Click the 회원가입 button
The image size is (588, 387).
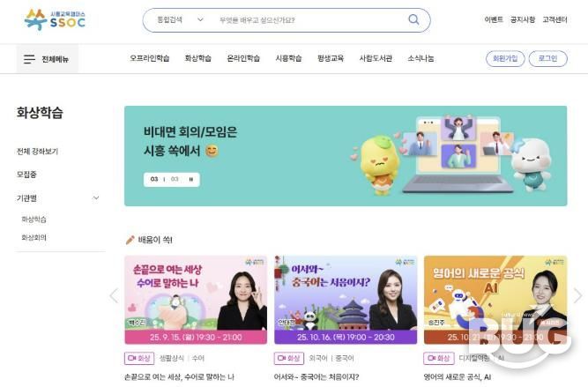[x=505, y=58]
